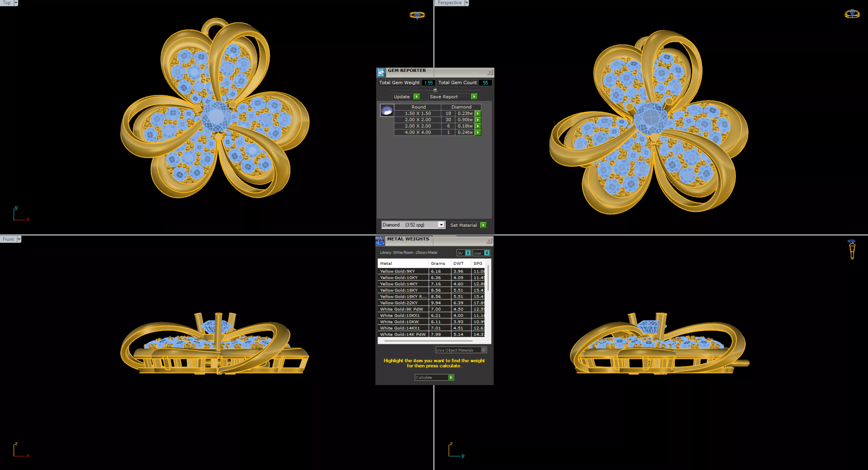Select the Yellow Gold:9KY row
The width and height of the screenshot is (868, 470).
click(x=432, y=271)
